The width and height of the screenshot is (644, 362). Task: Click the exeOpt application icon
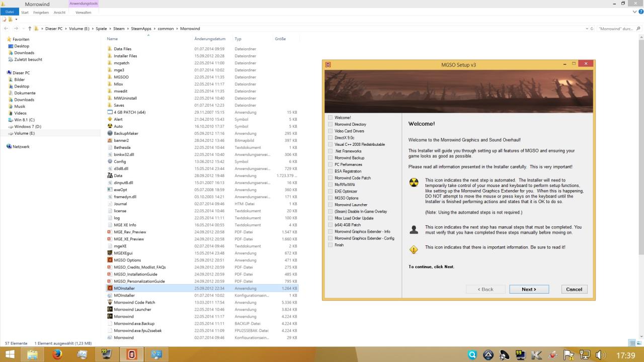pos(110,190)
